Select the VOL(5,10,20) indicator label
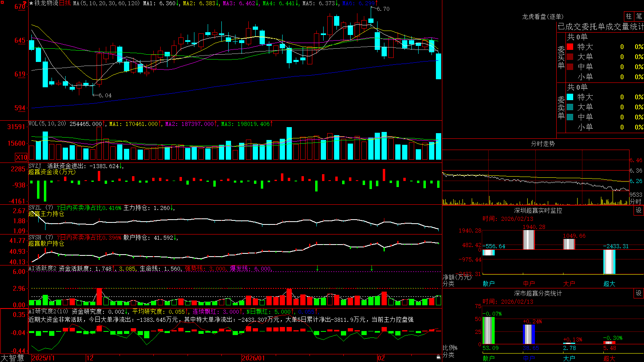The width and height of the screenshot is (644, 362). [x=47, y=123]
